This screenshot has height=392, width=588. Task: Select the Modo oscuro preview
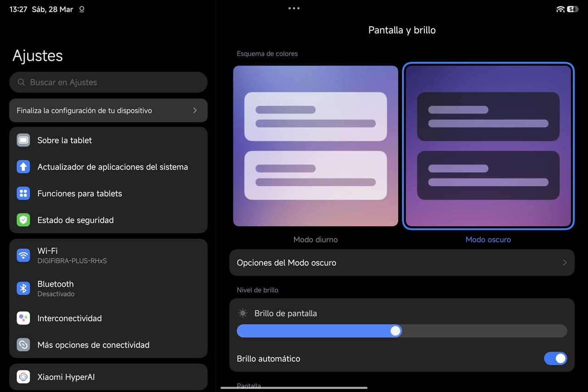coord(488,146)
